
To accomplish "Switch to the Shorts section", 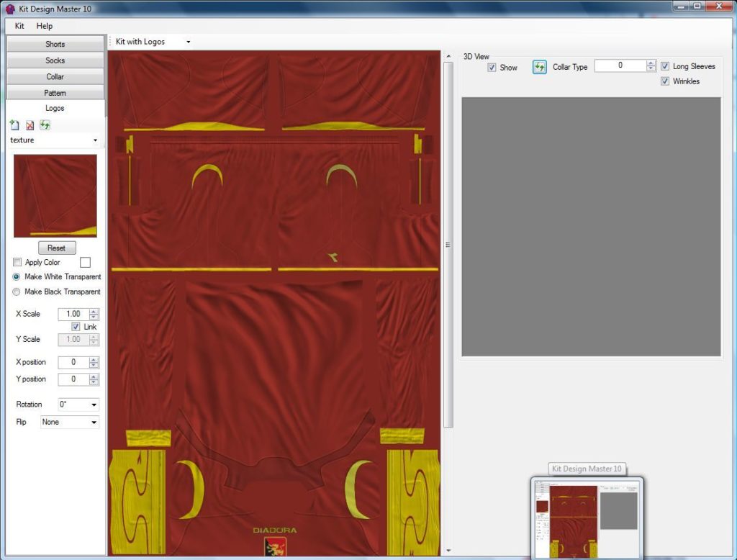I will (55, 44).
